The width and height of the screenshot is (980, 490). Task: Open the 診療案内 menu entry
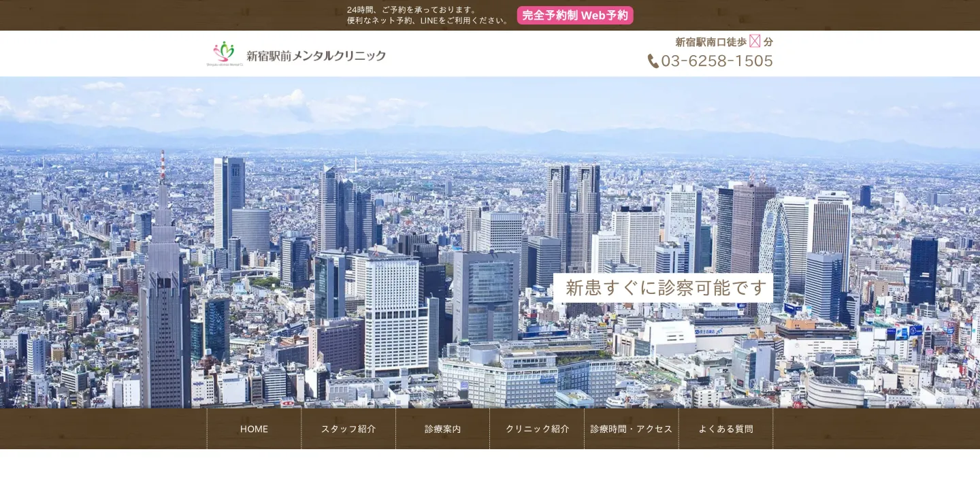[442, 429]
